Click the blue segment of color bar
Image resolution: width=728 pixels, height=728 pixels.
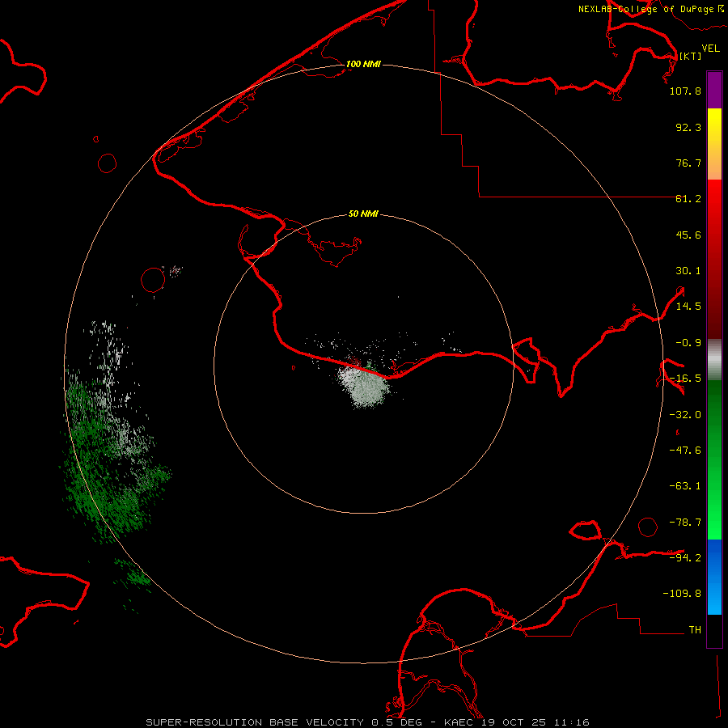pyautogui.click(x=714, y=577)
